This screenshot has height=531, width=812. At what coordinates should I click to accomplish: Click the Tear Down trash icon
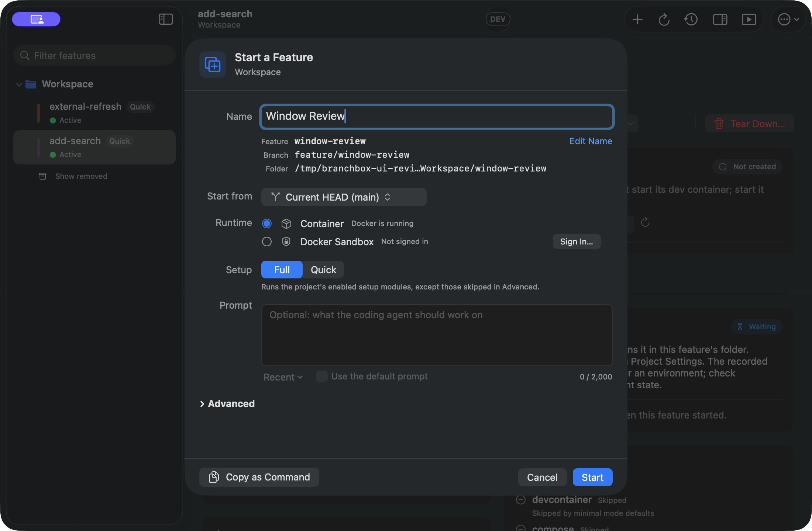click(719, 124)
